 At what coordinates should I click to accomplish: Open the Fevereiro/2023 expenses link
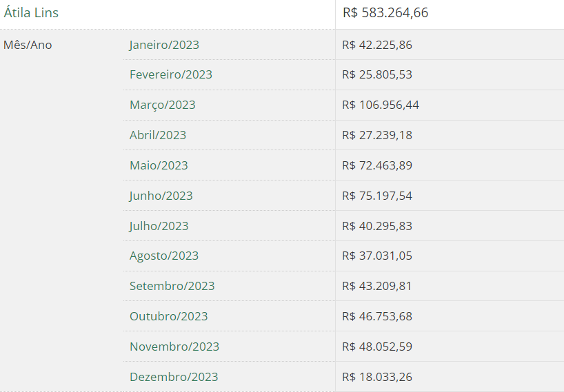click(x=170, y=74)
